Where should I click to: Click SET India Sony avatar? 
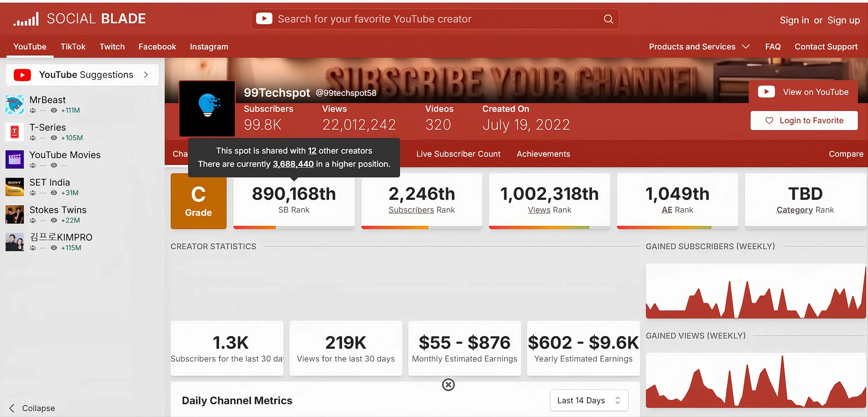pyautogui.click(x=15, y=187)
